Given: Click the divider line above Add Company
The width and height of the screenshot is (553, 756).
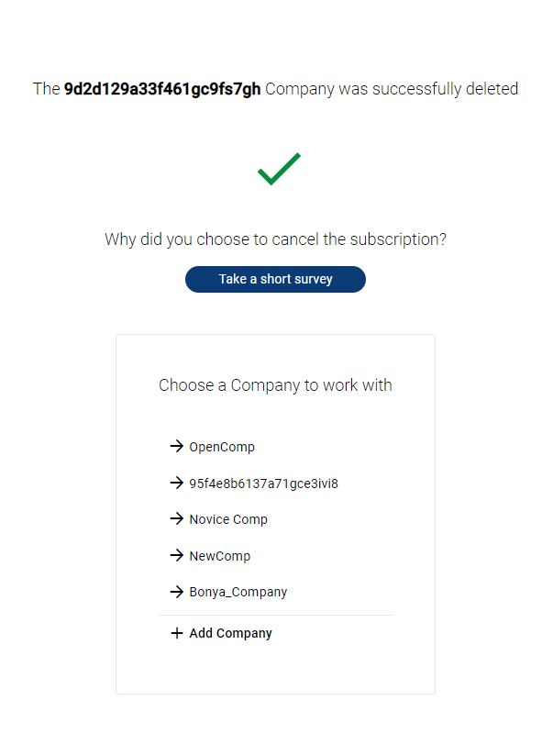Looking at the screenshot, I should [275, 615].
